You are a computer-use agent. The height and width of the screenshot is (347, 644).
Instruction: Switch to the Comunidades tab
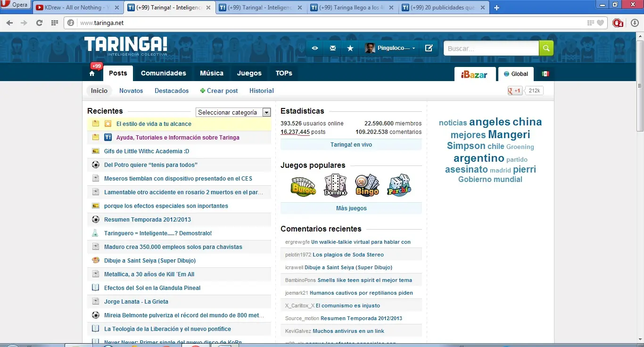click(163, 73)
